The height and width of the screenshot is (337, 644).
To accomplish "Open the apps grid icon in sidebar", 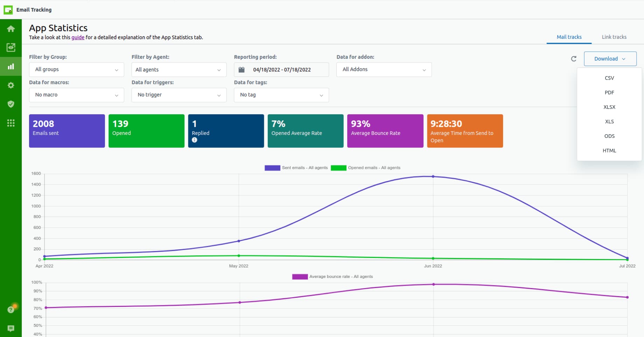I will tap(11, 123).
